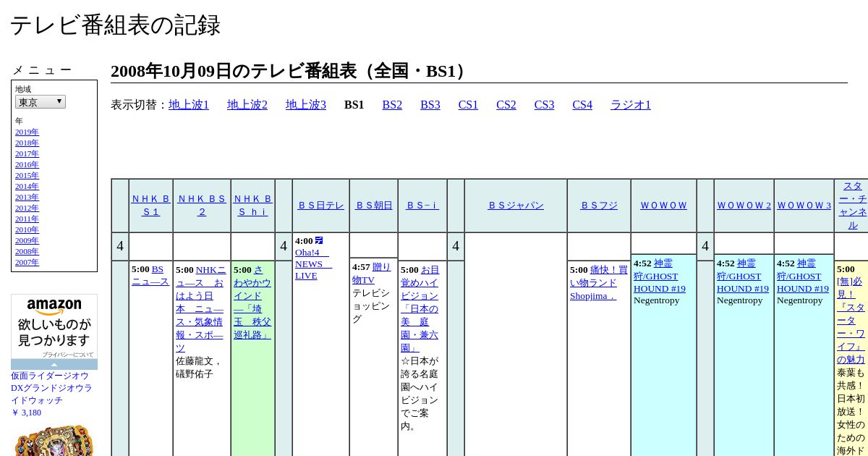Open the ＢＳ－ｉ channel header link
868x456 pixels.
tap(422, 206)
